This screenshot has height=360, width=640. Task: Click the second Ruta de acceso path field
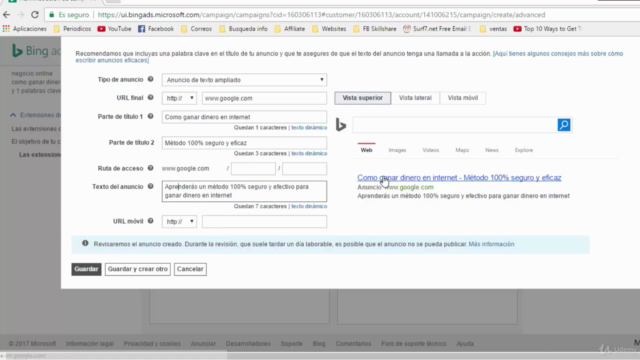pos(304,168)
